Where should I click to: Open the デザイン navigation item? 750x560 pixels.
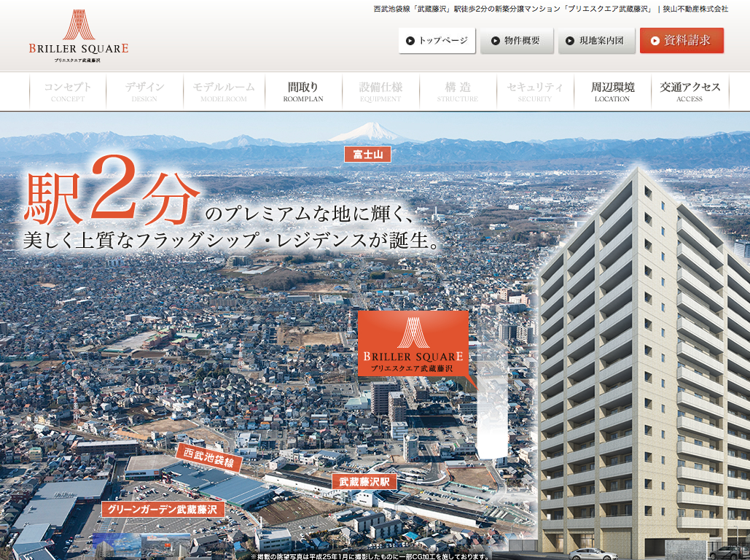(144, 92)
